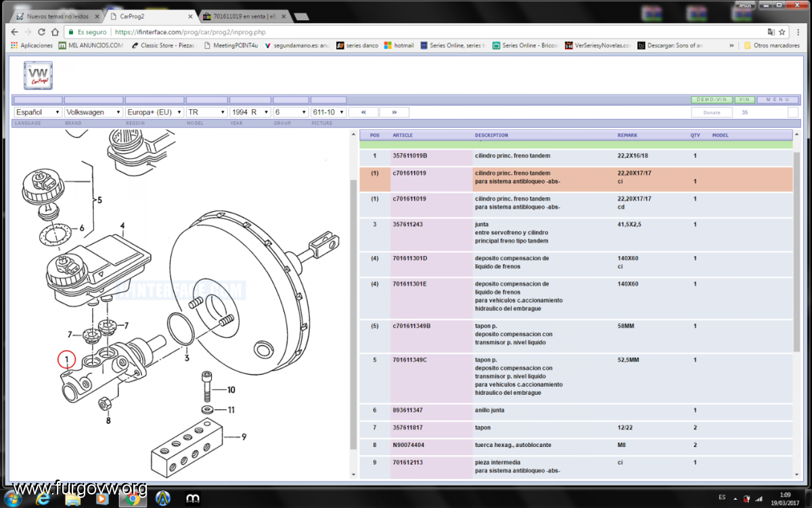
Task: Go back to the previous browser page
Action: (16, 32)
